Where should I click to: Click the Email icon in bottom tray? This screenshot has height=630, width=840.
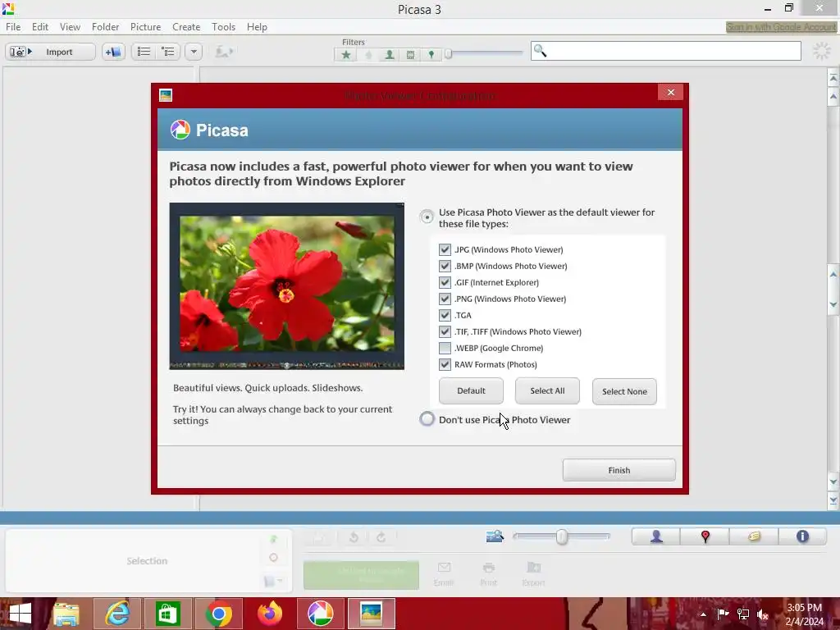click(x=444, y=573)
